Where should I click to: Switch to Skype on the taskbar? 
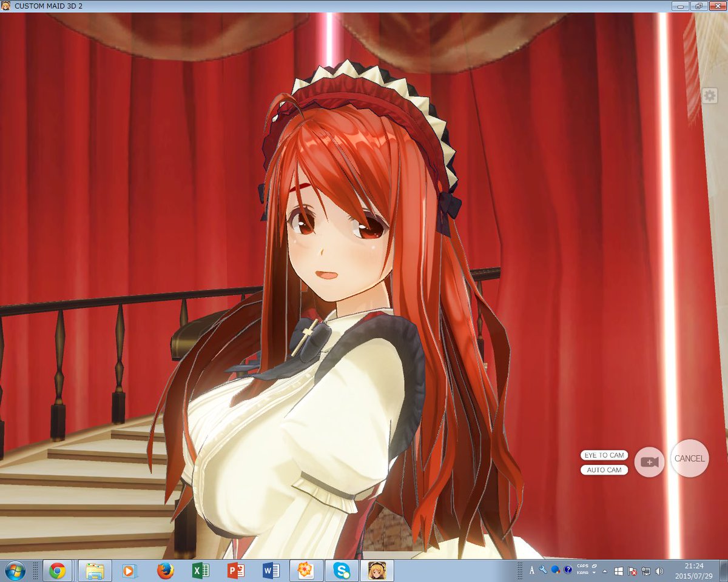pyautogui.click(x=341, y=570)
